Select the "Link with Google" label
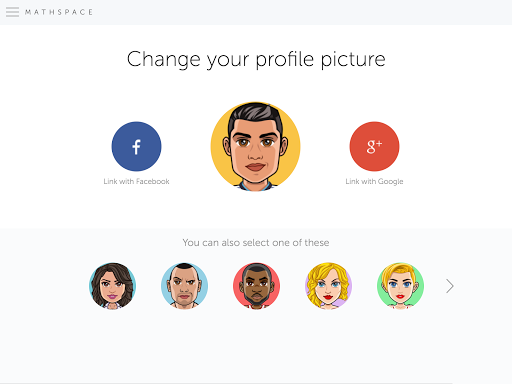This screenshot has height=384, width=512. click(x=374, y=181)
